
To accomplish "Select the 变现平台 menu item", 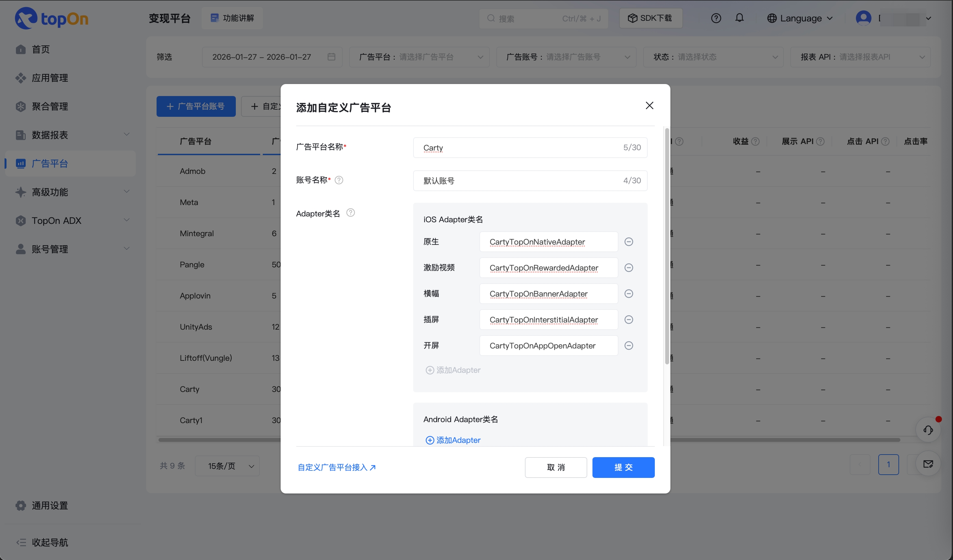I will coord(170,18).
